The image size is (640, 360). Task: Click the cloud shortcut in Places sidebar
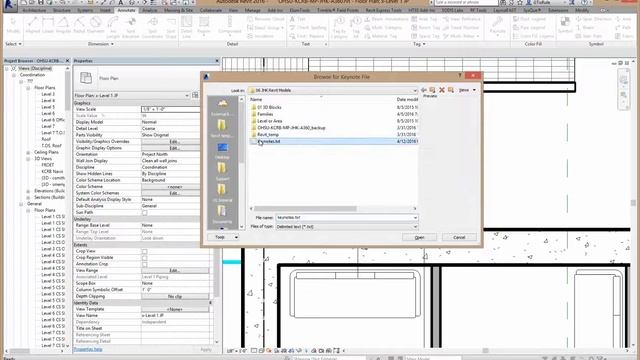click(x=222, y=107)
